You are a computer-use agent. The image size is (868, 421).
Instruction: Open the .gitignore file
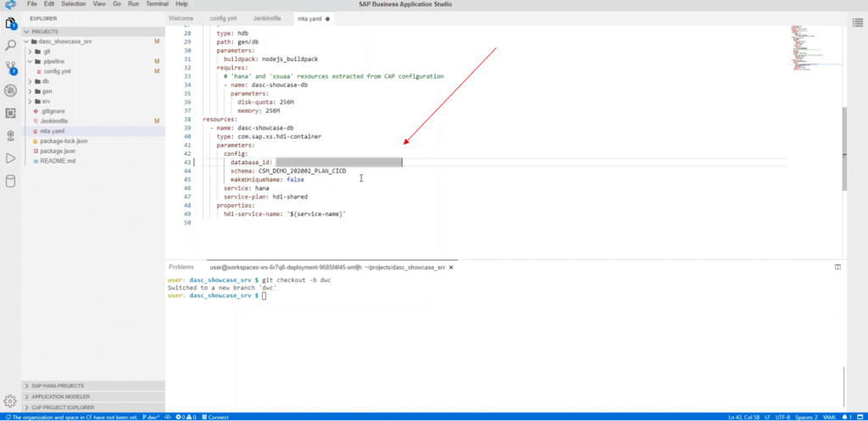coord(52,111)
